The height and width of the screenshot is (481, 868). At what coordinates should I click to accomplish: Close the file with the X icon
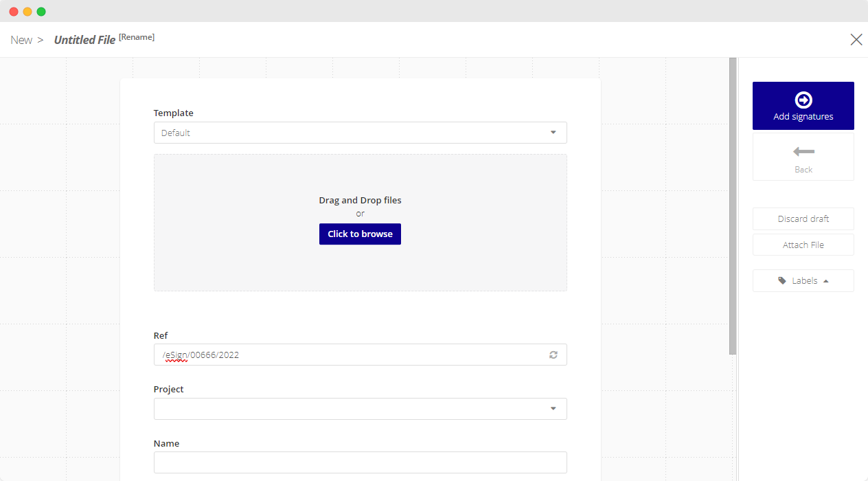(856, 40)
